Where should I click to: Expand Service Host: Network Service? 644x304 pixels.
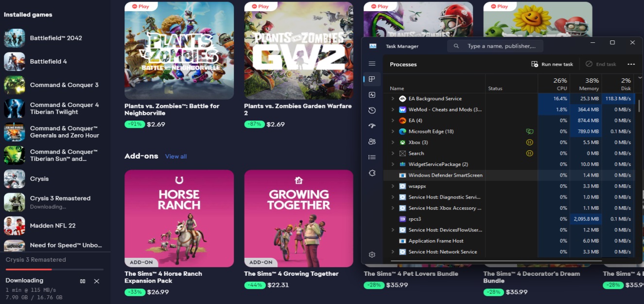[393, 252]
